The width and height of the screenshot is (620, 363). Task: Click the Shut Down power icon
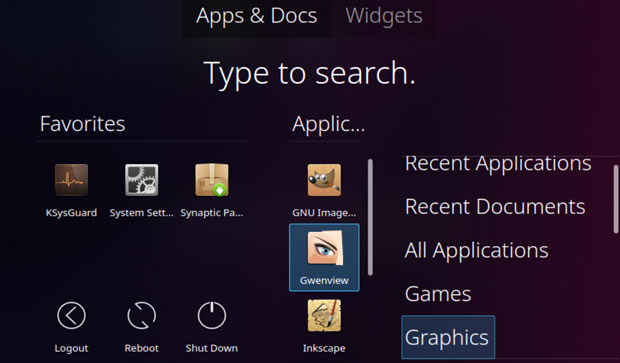tap(212, 316)
